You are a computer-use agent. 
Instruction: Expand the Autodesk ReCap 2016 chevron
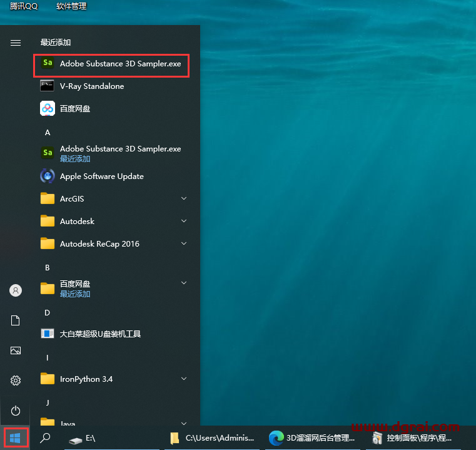coord(184,243)
